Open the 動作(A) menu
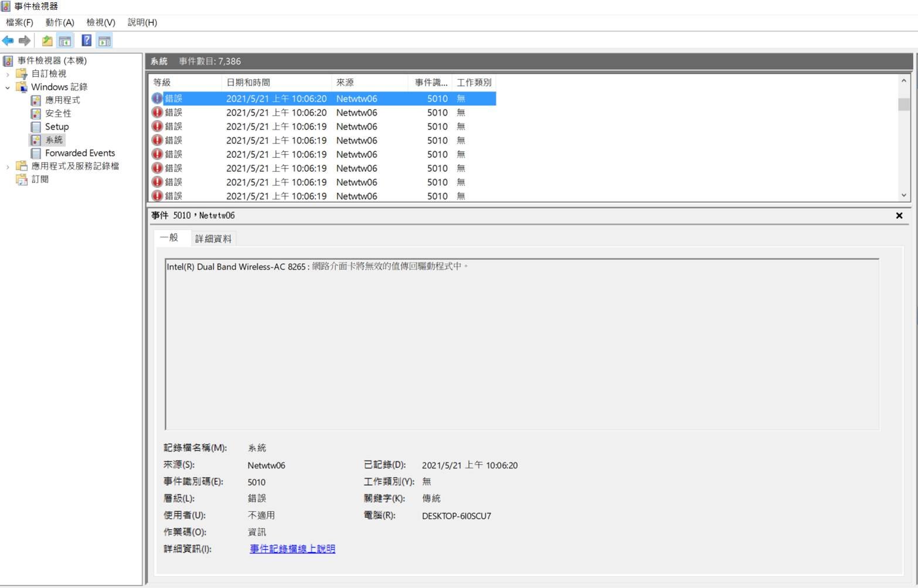 point(60,22)
